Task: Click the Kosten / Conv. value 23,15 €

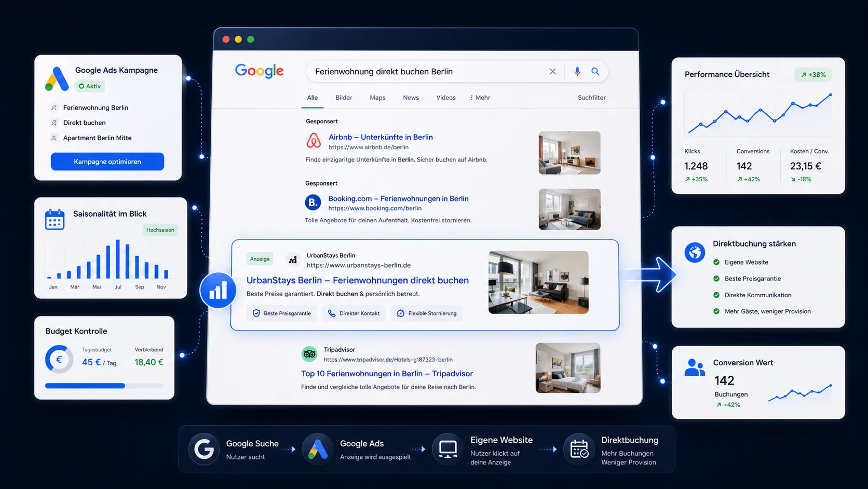Action: tap(806, 166)
